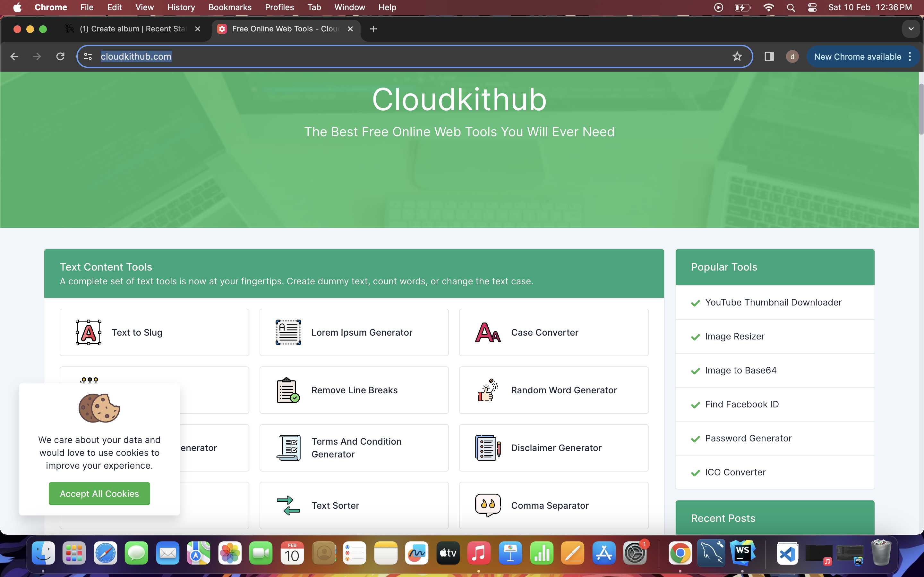Screen dimensions: 924x577
Task: Click the Text Sorter arrows icon
Action: tap(288, 505)
